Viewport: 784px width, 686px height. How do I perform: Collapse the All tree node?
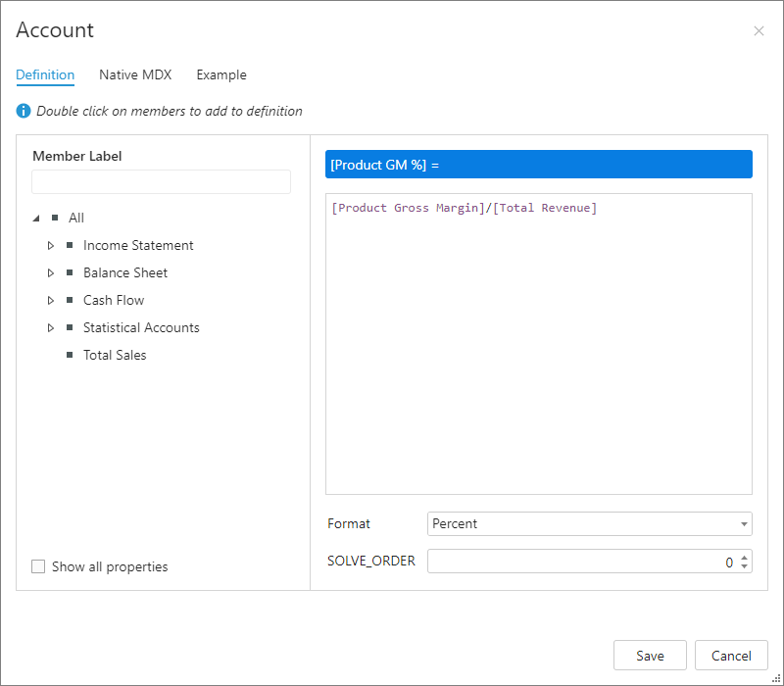click(x=36, y=218)
